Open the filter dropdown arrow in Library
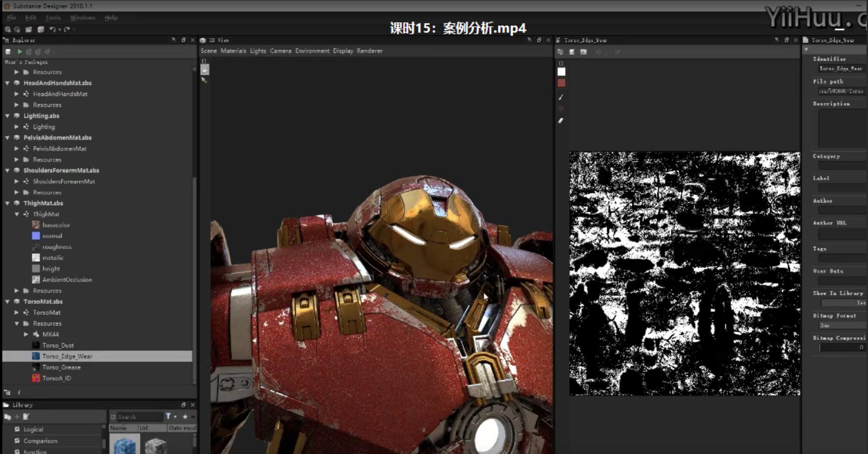Image resolution: width=868 pixels, height=454 pixels. pos(175,417)
